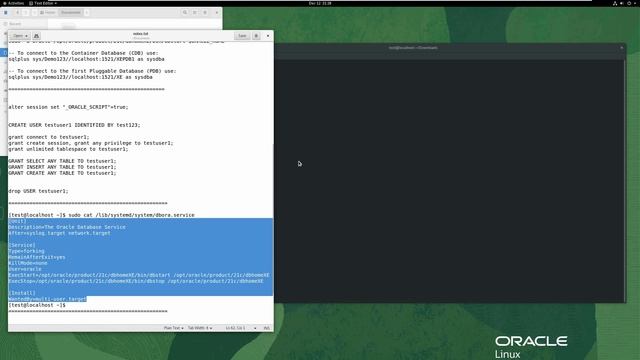The image size is (640, 360).
Task: Open the Text Editor app menu
Action: tap(43, 3)
